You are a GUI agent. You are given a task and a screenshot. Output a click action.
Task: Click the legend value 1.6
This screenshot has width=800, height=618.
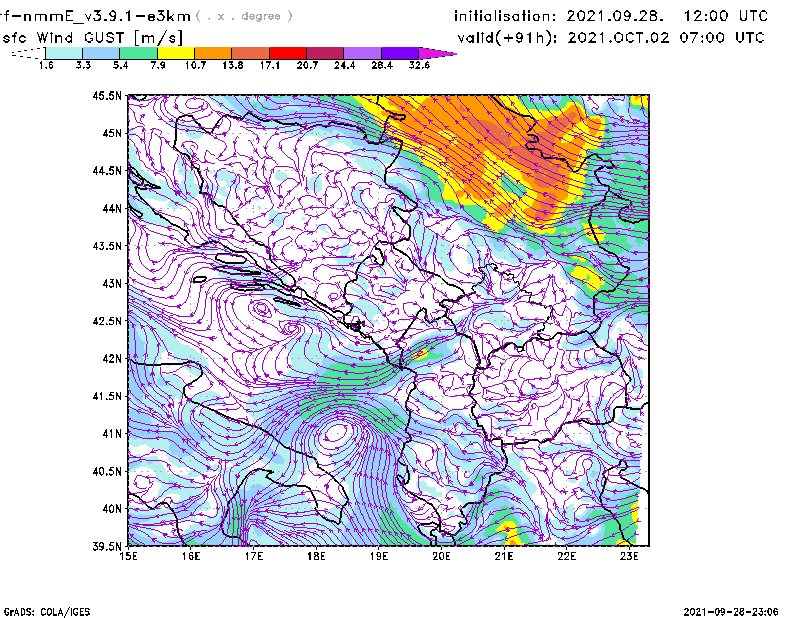(x=46, y=65)
